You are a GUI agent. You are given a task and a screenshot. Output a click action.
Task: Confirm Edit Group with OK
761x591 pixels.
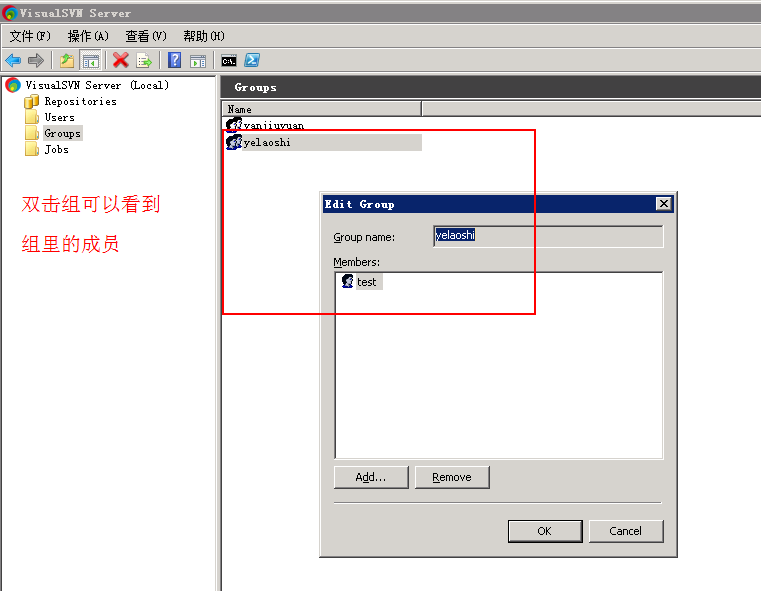[x=545, y=531]
